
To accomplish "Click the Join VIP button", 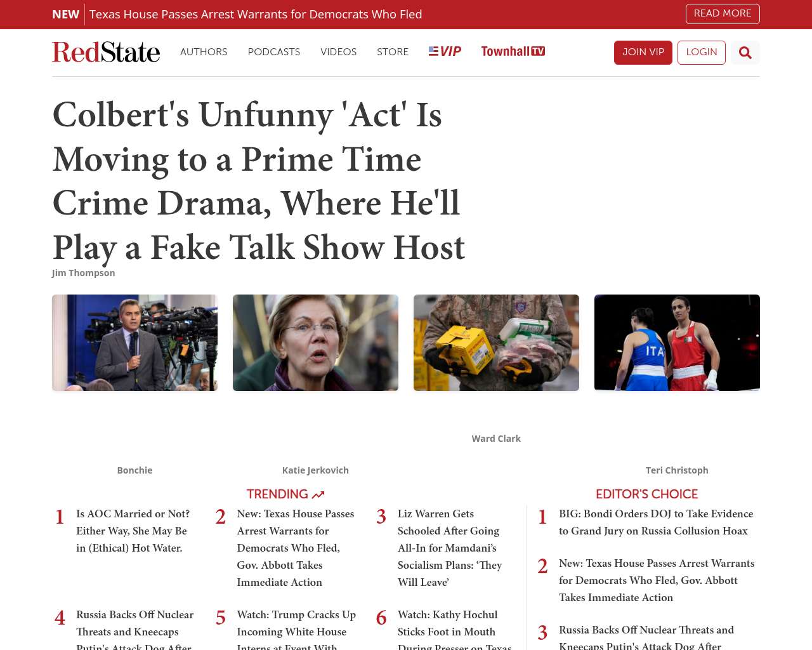I will (643, 53).
